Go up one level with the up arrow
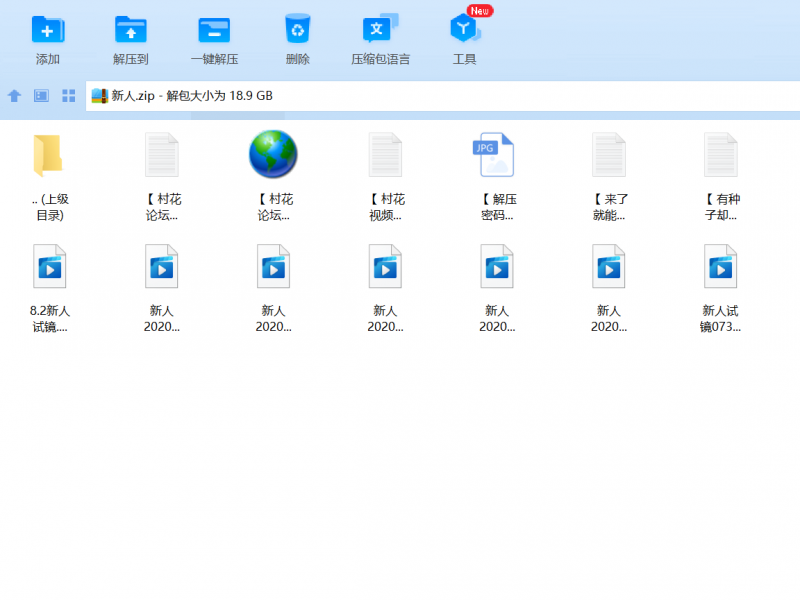The image size is (800, 600). click(x=14, y=96)
